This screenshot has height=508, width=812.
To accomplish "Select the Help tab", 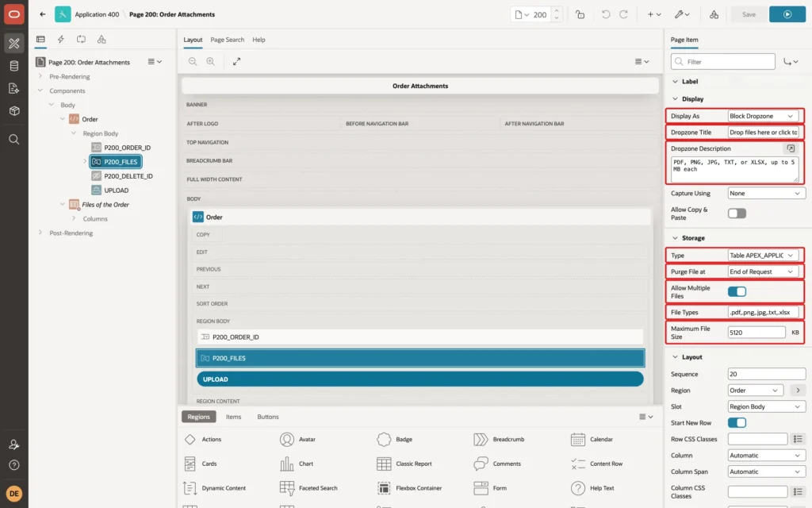I will [259, 40].
